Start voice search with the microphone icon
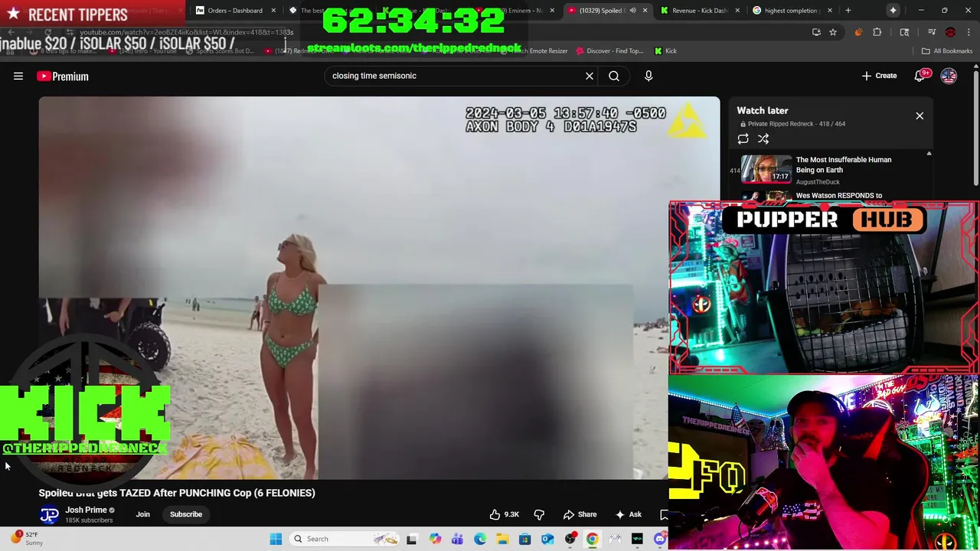This screenshot has height=551, width=980. point(648,76)
